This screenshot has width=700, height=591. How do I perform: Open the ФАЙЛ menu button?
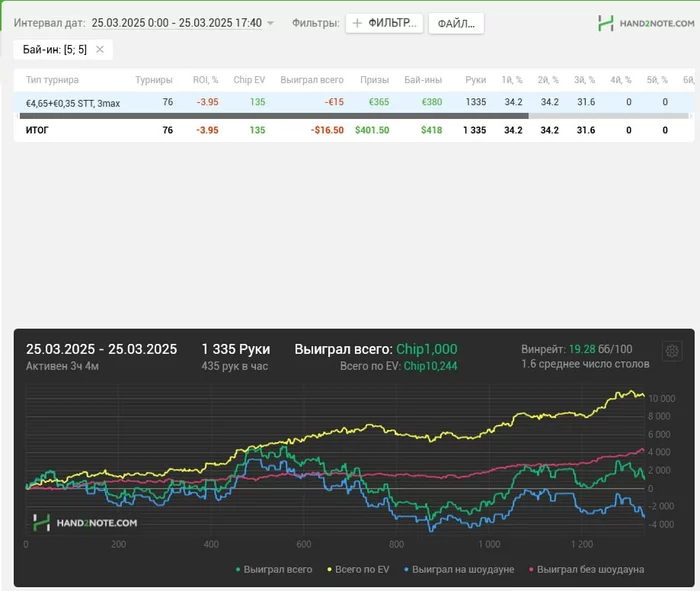click(x=456, y=23)
